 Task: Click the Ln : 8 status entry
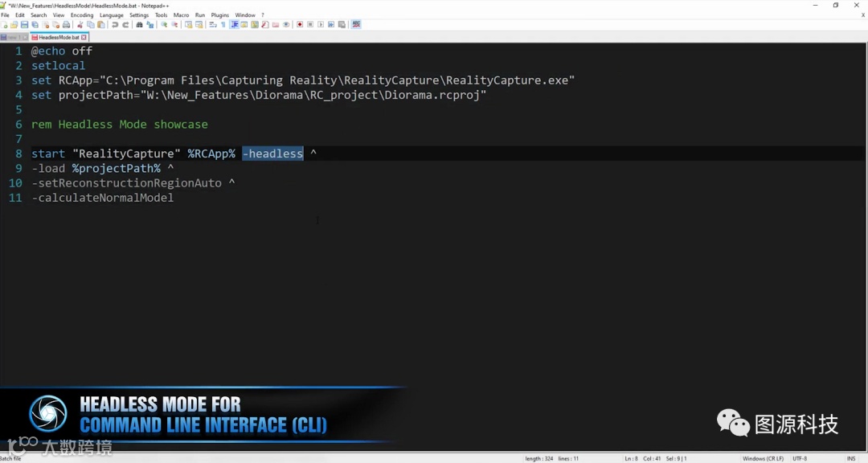[x=631, y=458]
